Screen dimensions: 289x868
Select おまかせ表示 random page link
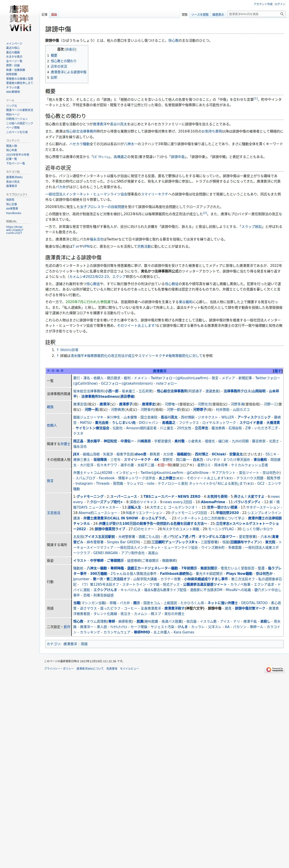click(x=14, y=57)
